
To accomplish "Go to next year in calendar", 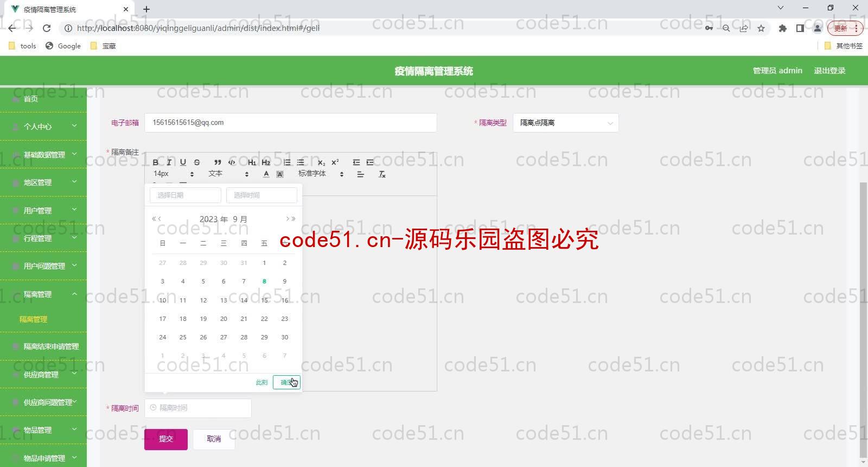I will (x=293, y=219).
